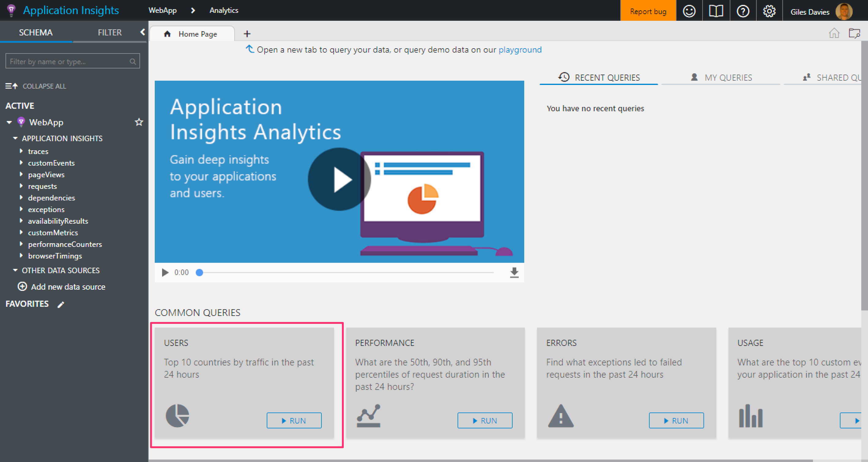
Task: Click the open query folder icon
Action: [x=854, y=33]
